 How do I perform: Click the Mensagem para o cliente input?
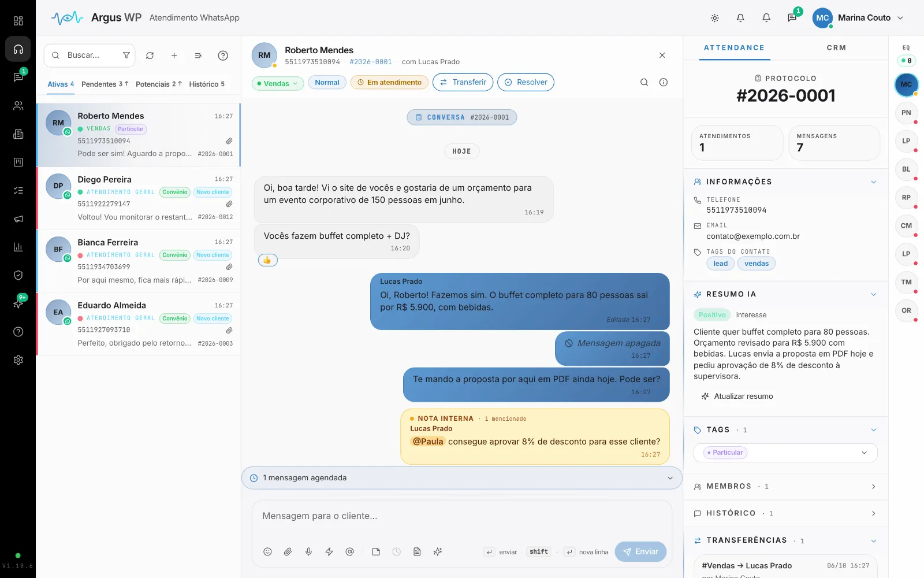coord(462,516)
